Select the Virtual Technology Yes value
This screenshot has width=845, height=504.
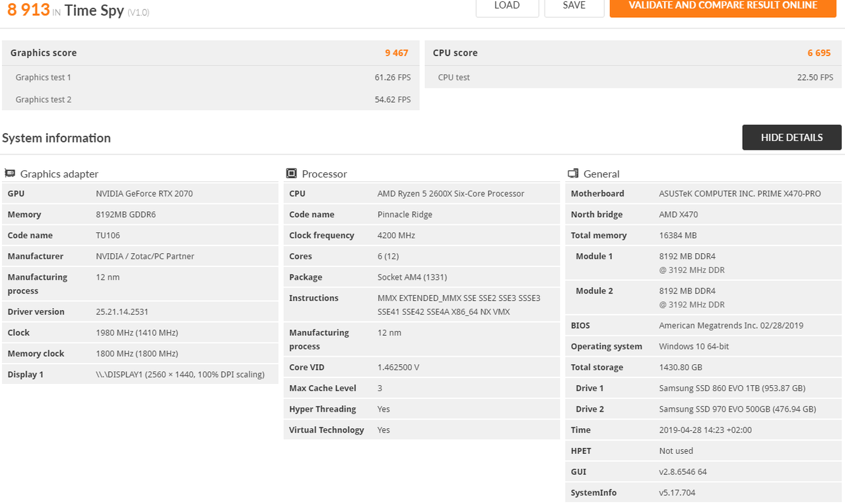pyautogui.click(x=384, y=430)
